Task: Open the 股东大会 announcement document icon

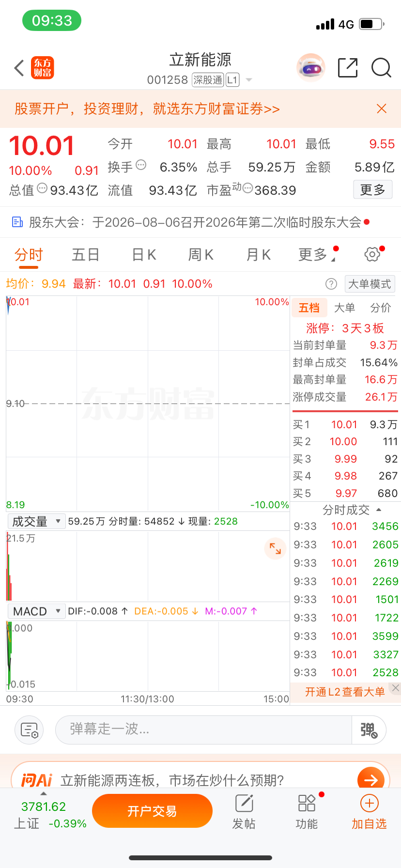Action: (17, 222)
